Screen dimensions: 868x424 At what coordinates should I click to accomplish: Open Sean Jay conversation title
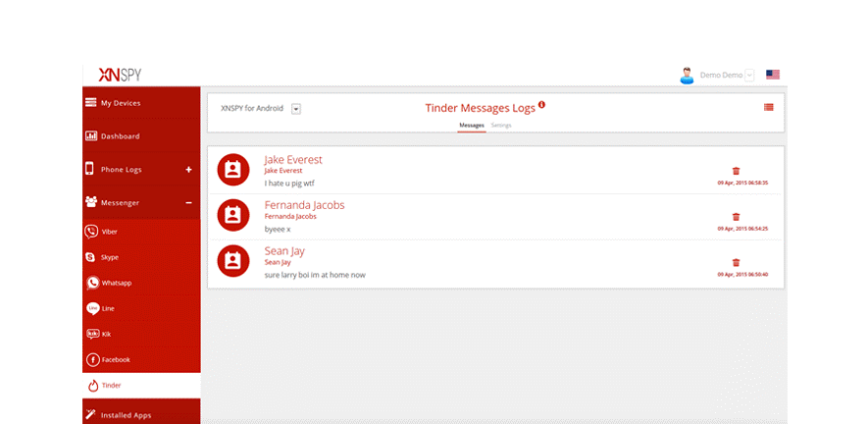click(x=284, y=251)
